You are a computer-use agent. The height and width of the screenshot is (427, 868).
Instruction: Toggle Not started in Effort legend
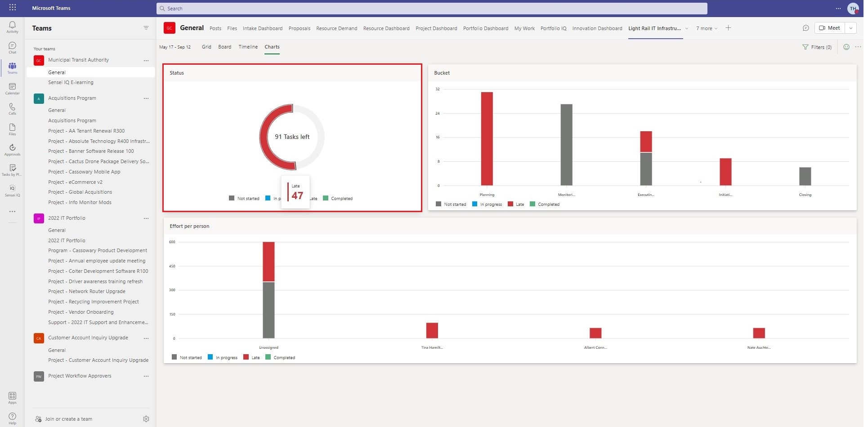tap(188, 358)
